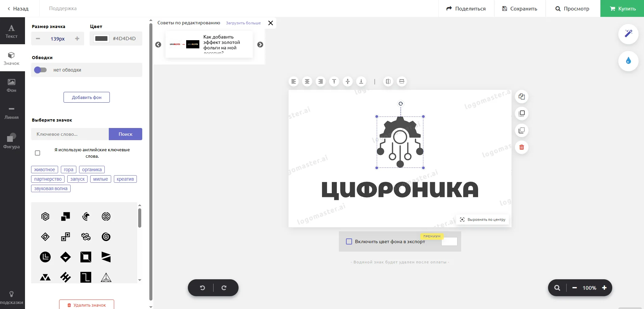Align to top toolbar icon

pos(334,81)
